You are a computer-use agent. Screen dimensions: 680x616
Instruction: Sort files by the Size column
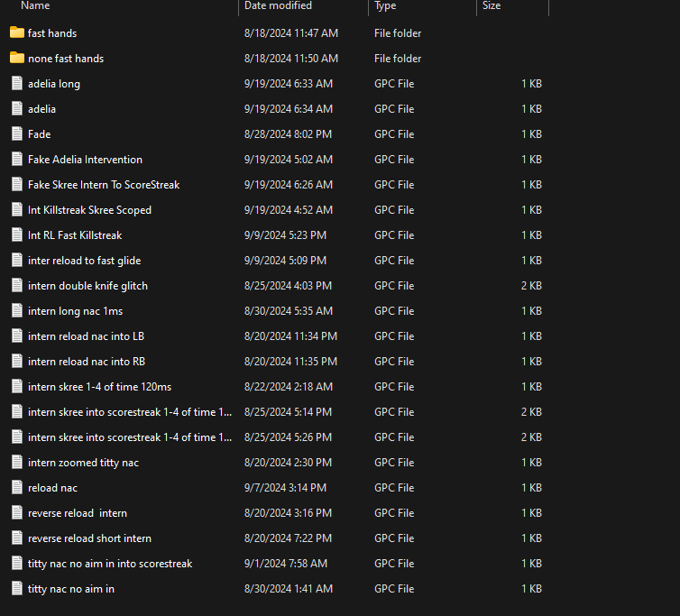click(x=492, y=5)
